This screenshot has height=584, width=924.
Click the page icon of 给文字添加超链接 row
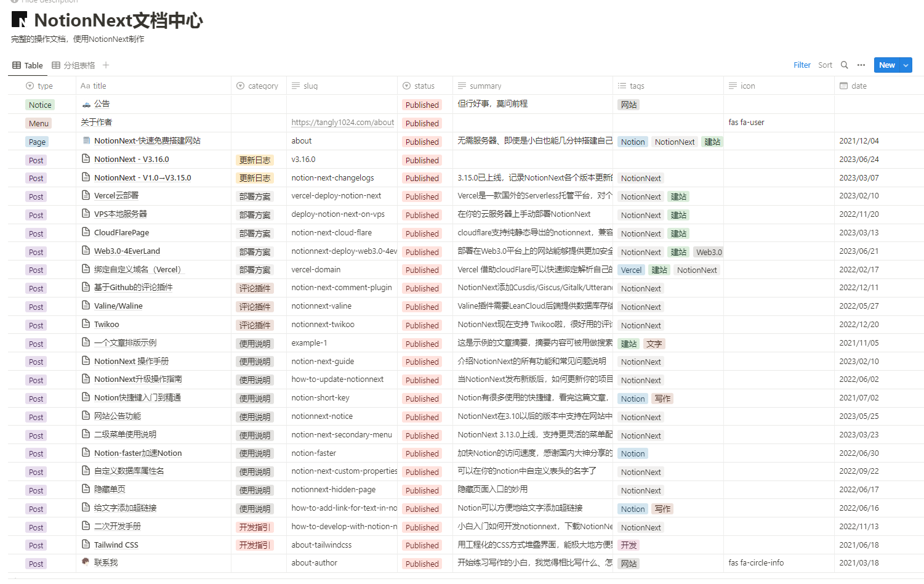click(86, 508)
